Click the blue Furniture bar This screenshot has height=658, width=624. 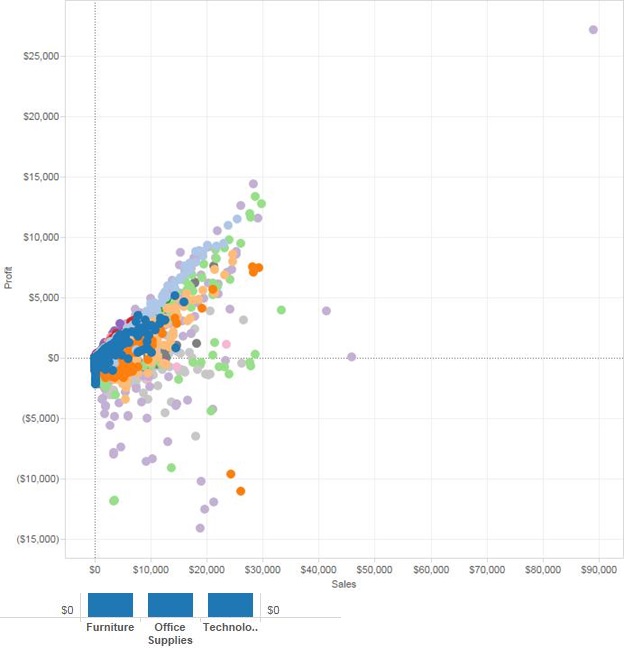110,605
